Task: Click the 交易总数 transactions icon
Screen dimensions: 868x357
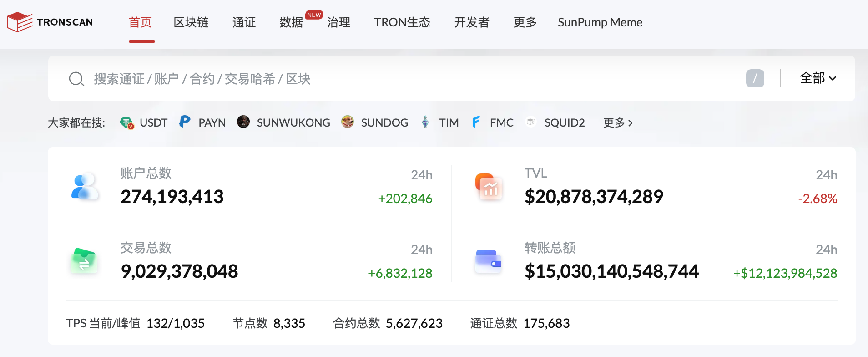Action: (85, 261)
